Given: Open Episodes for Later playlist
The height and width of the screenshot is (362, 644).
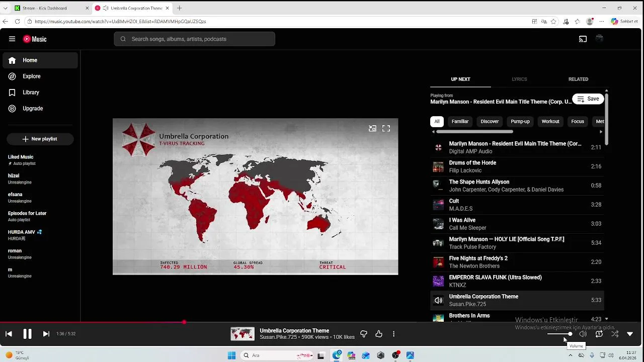Looking at the screenshot, I should [x=40, y=216].
